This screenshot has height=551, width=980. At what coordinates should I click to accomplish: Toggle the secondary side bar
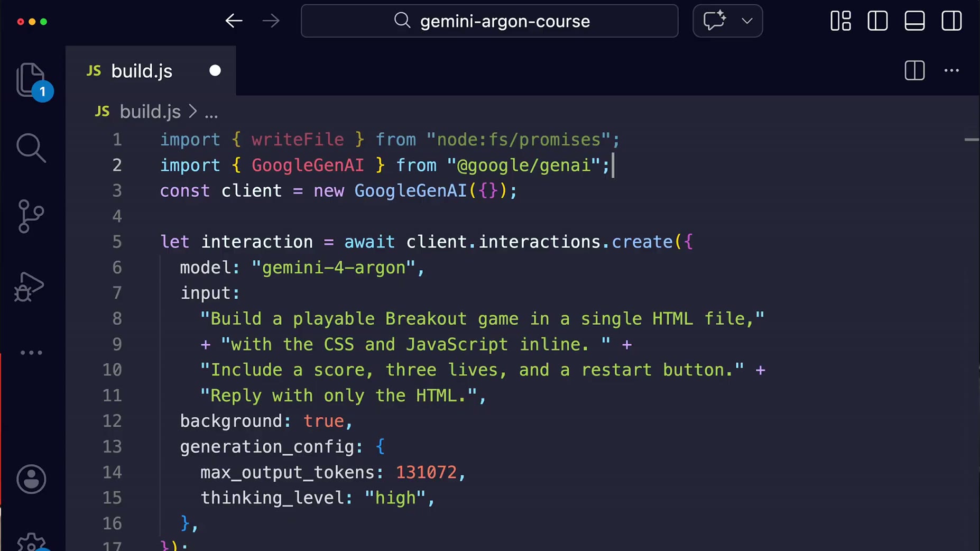[951, 21]
